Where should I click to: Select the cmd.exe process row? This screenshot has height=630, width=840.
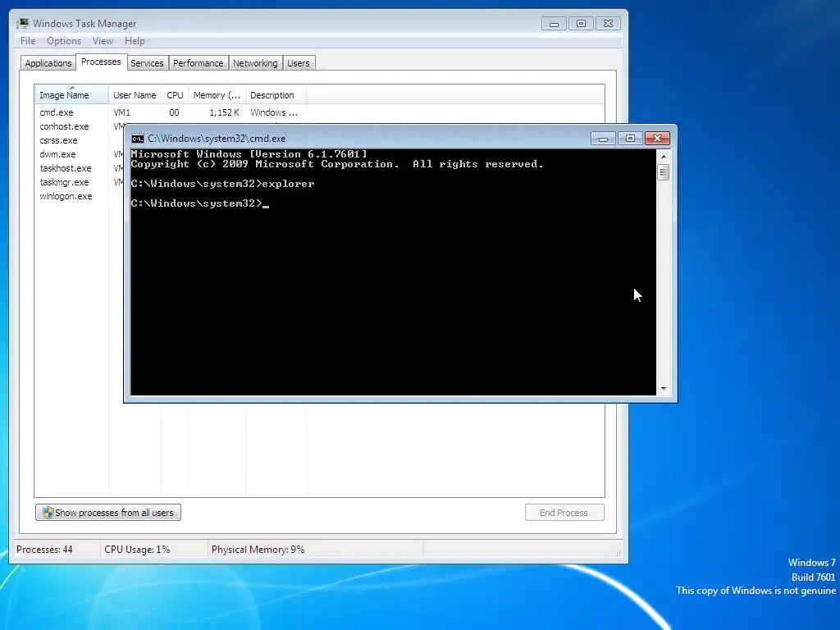(171, 112)
